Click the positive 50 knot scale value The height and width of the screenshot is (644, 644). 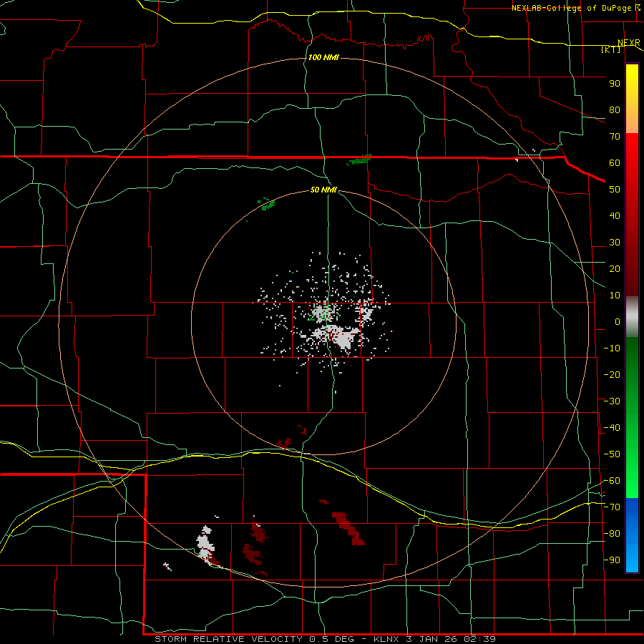tap(615, 190)
